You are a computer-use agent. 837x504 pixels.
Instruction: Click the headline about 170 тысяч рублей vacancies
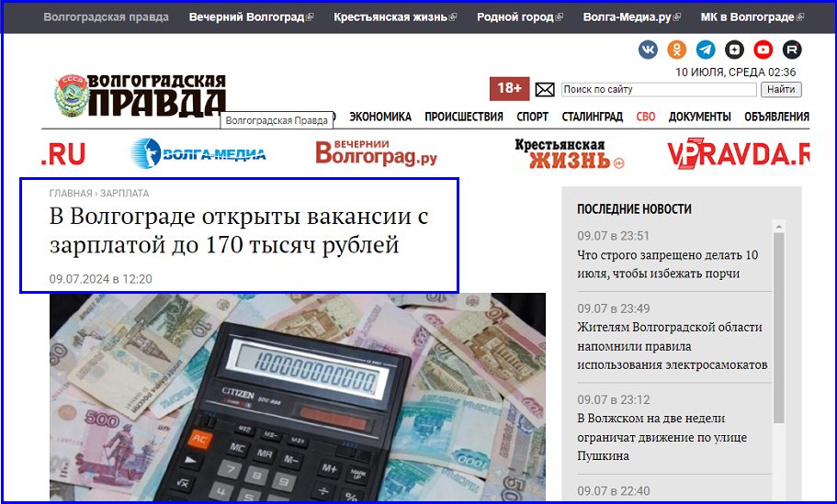click(x=239, y=230)
